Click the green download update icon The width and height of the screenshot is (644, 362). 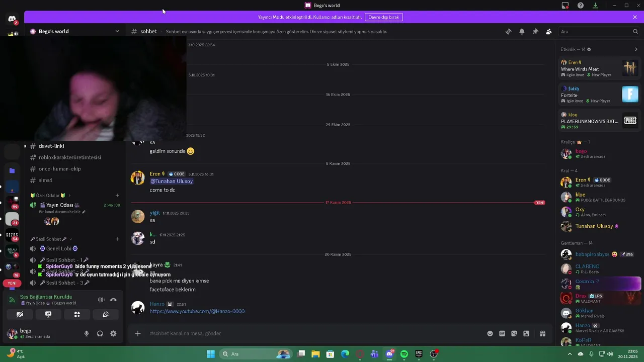595,6
